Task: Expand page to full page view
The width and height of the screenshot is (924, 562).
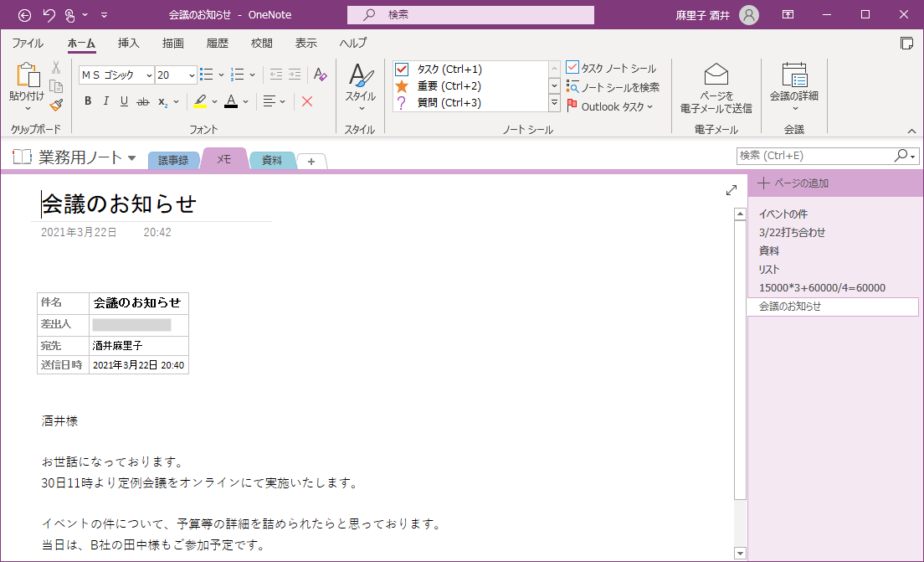Action: tap(731, 190)
